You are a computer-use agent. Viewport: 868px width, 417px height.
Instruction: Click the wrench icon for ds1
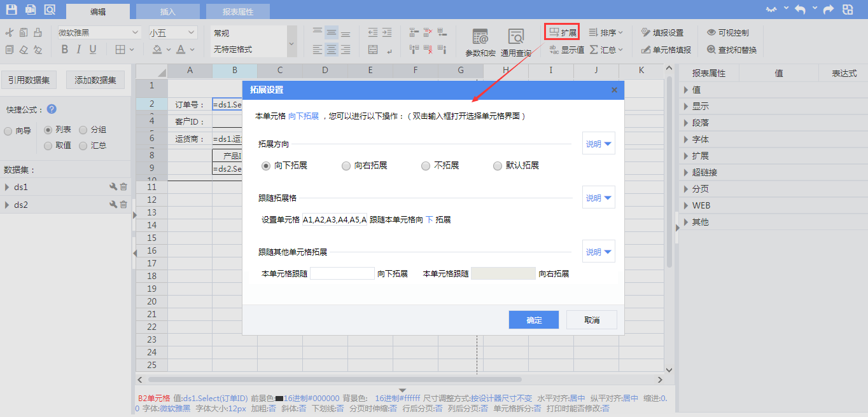pos(113,187)
